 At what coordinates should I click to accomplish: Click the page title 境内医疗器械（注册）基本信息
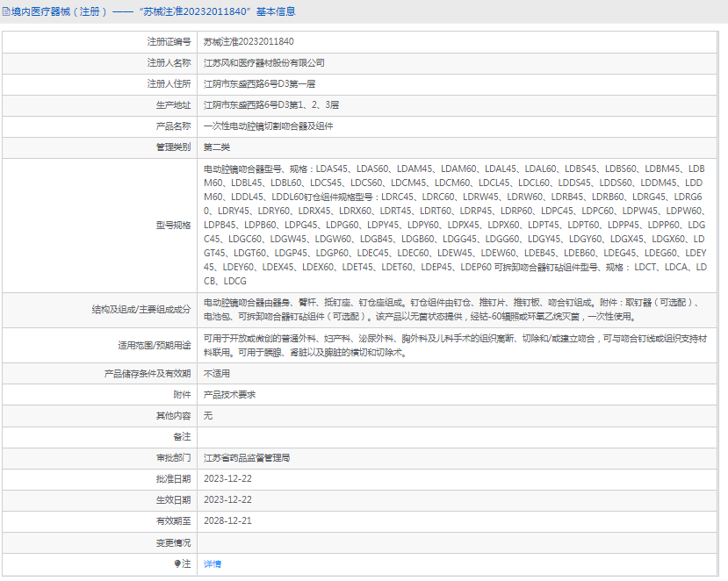[153, 11]
